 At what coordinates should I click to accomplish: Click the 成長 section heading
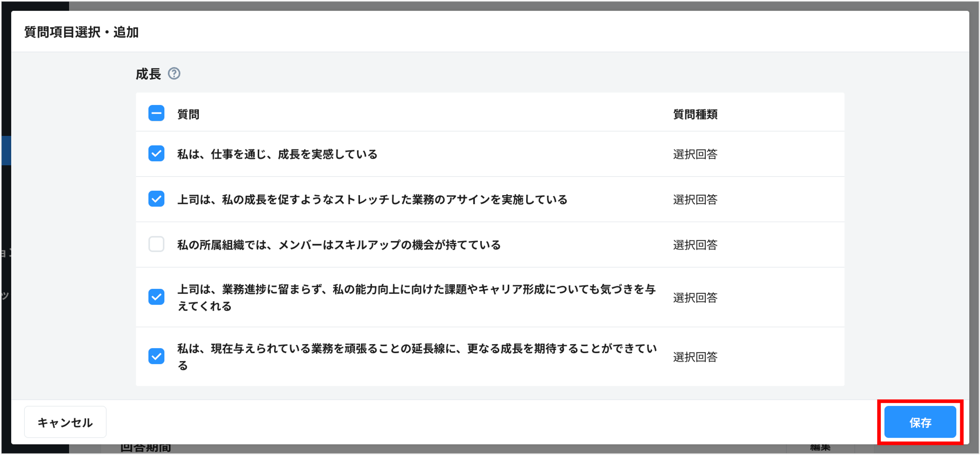click(149, 73)
